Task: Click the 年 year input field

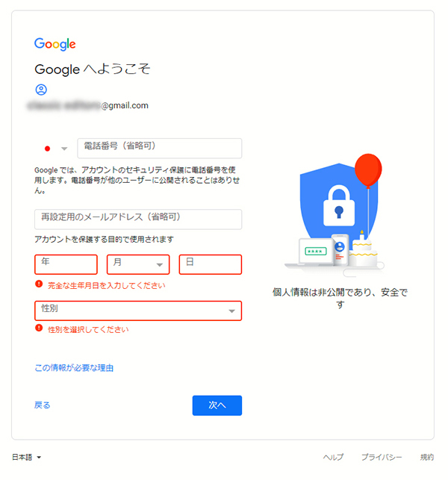Action: click(66, 264)
